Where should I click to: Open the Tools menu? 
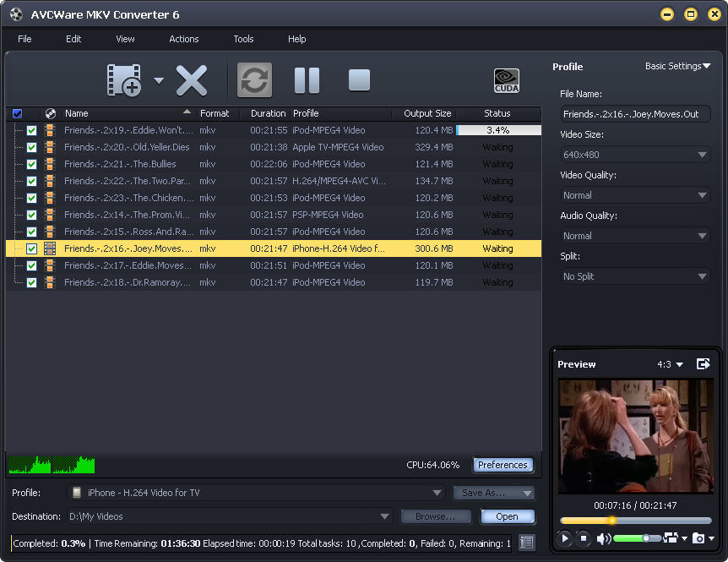pyautogui.click(x=243, y=39)
